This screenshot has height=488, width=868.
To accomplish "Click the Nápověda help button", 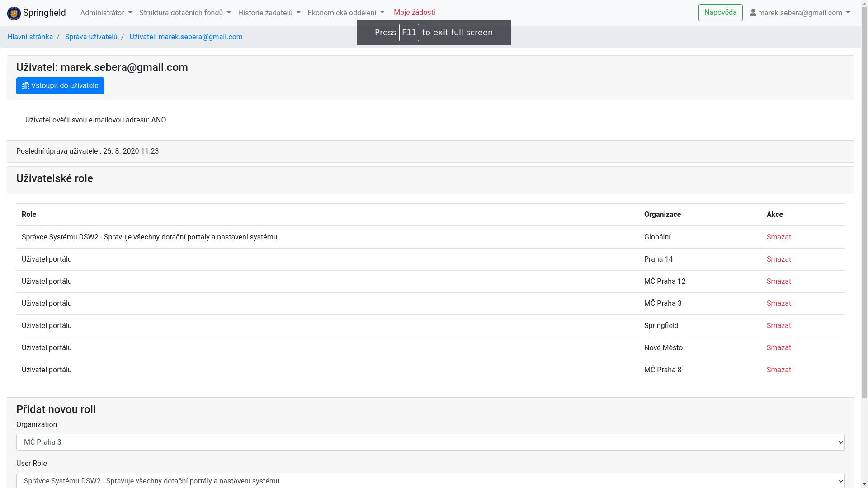I will pyautogui.click(x=720, y=13).
